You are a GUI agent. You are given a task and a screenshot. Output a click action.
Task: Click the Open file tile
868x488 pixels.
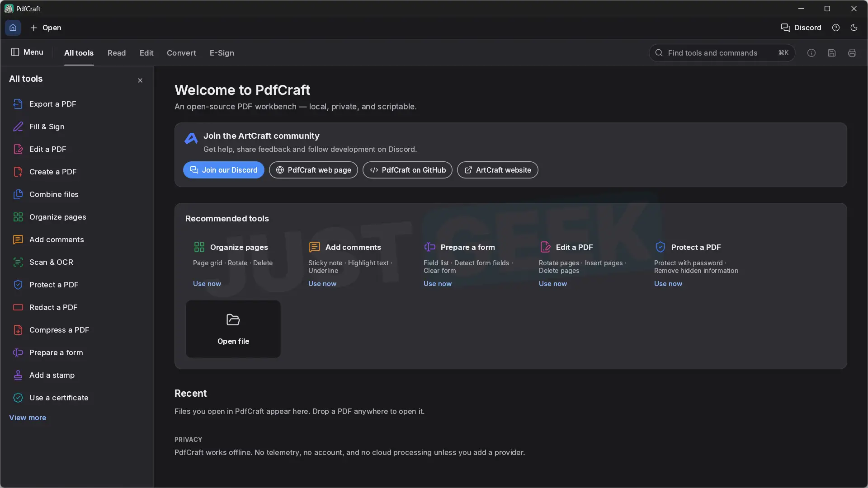[233, 329]
